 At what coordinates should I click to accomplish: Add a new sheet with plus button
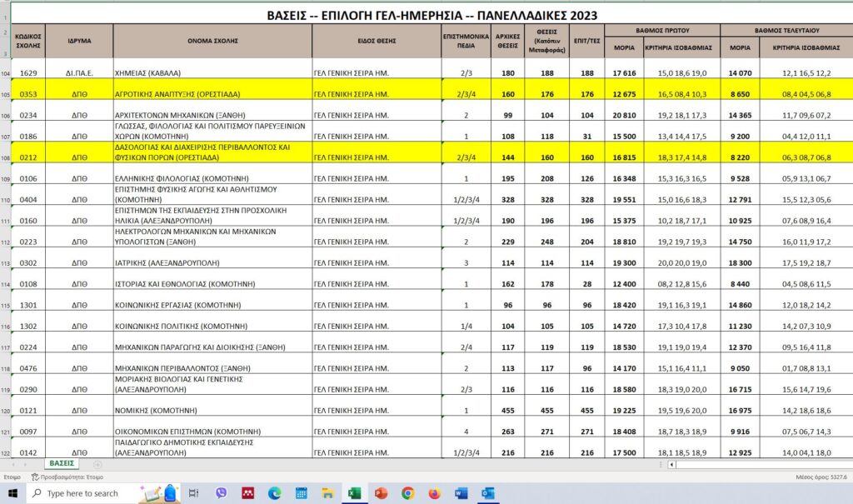point(97,464)
